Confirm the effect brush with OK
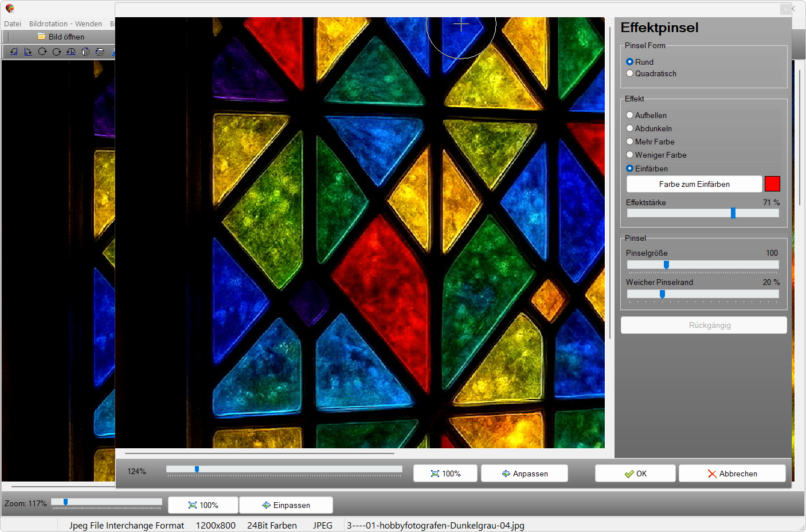Image resolution: width=806 pixels, height=532 pixels. click(635, 474)
